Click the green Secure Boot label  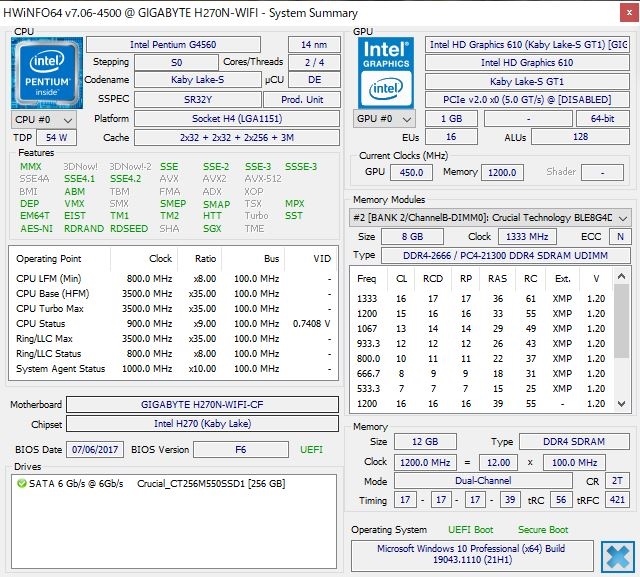[543, 530]
